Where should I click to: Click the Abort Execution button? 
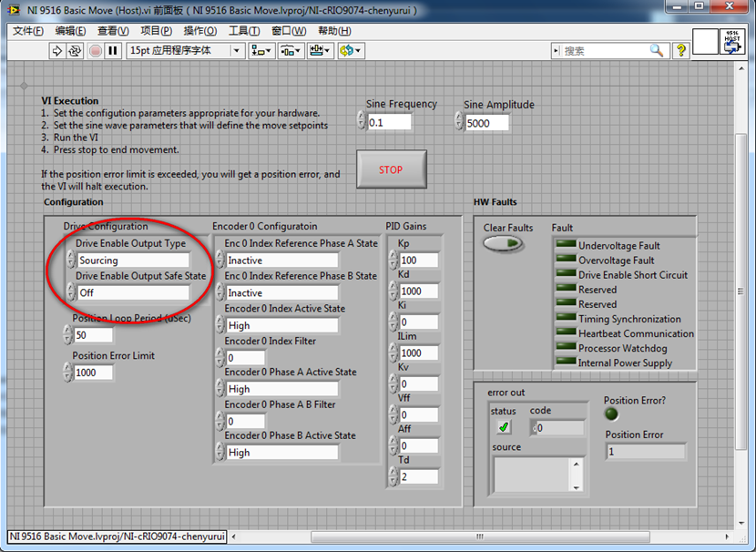point(96,51)
